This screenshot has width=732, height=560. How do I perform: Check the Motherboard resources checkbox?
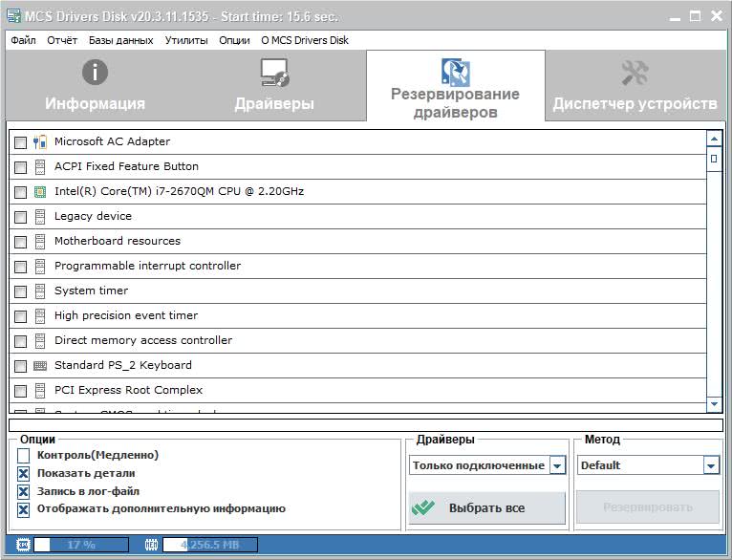tap(20, 242)
